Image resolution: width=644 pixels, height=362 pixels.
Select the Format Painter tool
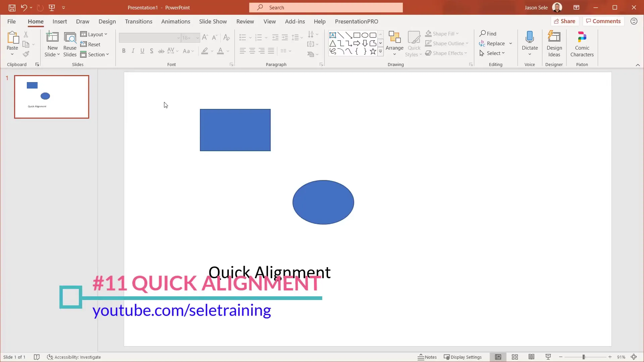click(26, 54)
